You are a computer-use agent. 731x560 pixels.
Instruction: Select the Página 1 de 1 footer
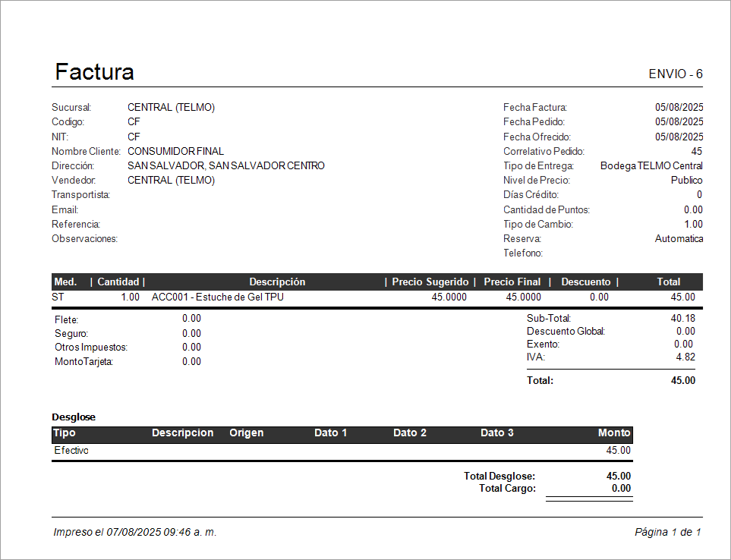pos(667,532)
